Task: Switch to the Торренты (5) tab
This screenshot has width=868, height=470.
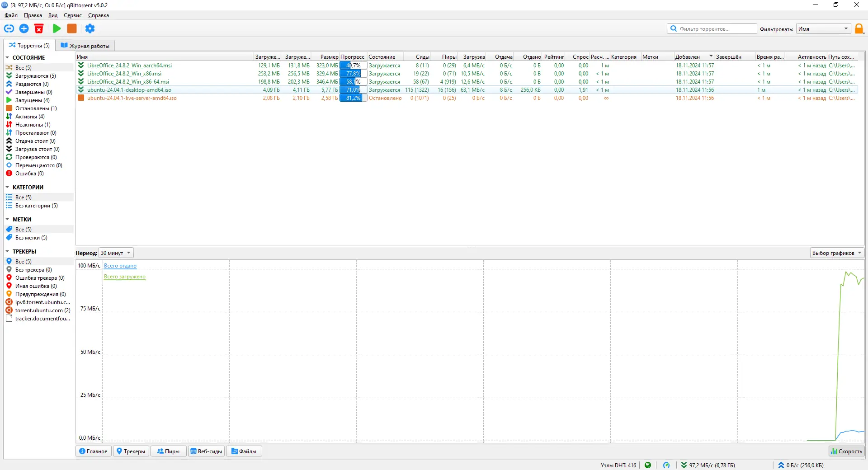Action: click(29, 45)
